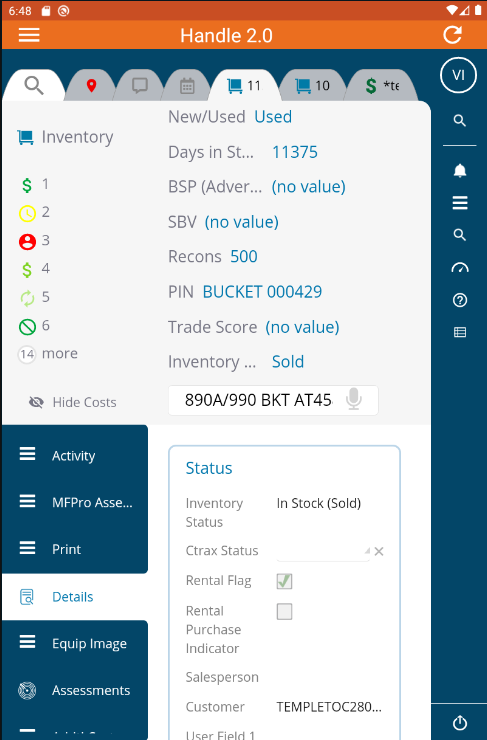
Task: Clear Ctrax Status with the X
Action: (378, 551)
